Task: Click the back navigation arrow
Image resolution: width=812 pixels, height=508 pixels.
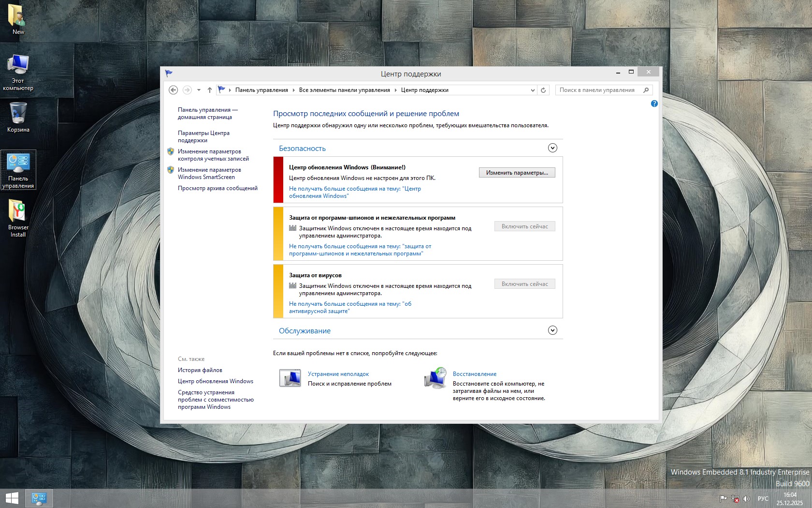Action: pos(173,90)
